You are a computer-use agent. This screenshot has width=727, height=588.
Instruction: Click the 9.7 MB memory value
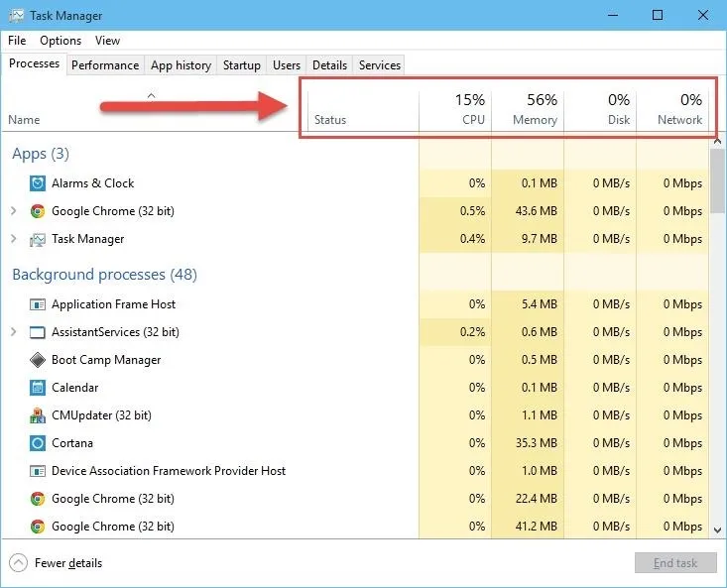[x=540, y=239]
